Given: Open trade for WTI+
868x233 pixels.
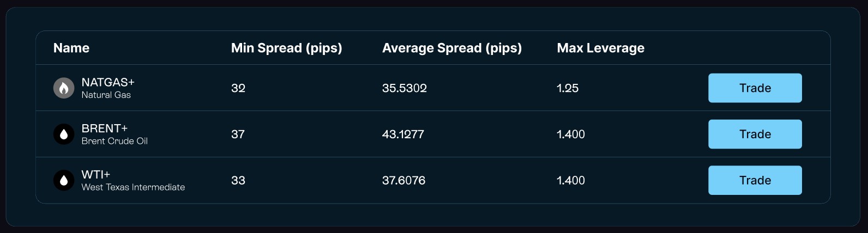Looking at the screenshot, I should tap(755, 180).
